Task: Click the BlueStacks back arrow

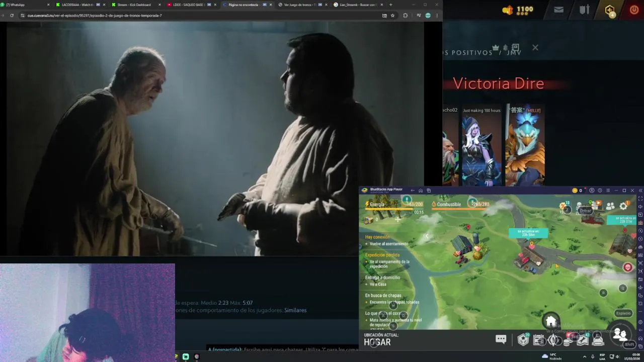Action: point(413,191)
